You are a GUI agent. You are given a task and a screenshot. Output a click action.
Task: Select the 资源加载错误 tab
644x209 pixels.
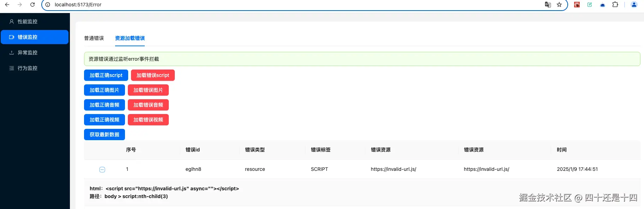pos(130,38)
